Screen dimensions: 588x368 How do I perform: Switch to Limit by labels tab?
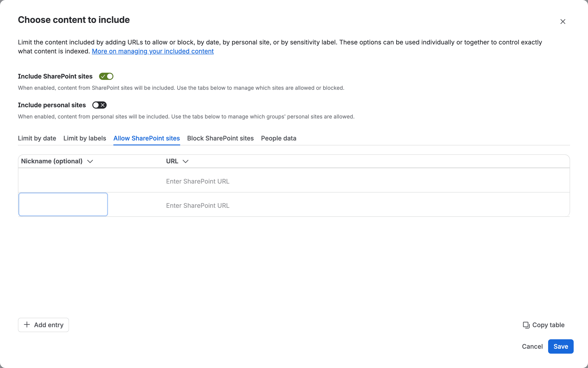coord(84,138)
